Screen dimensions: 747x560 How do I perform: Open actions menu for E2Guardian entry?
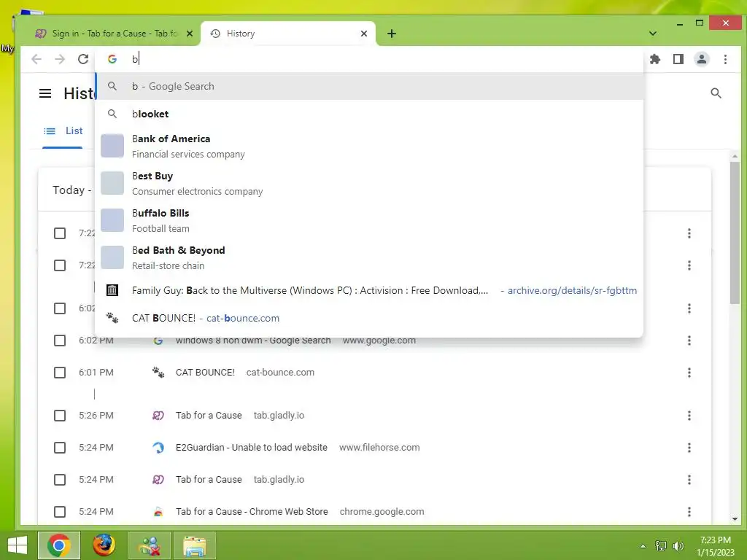point(689,448)
